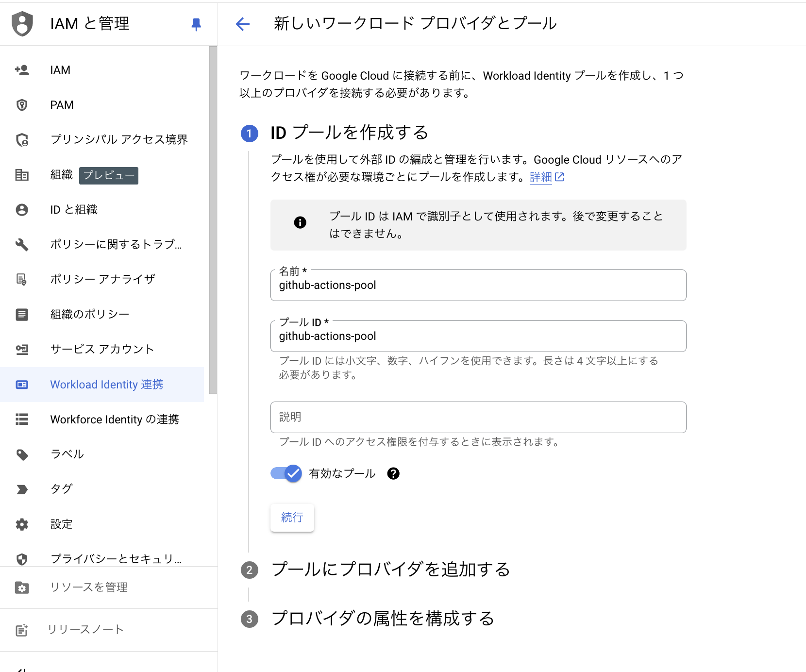Select サービス アカウント in sidebar
806x672 pixels.
(x=102, y=350)
